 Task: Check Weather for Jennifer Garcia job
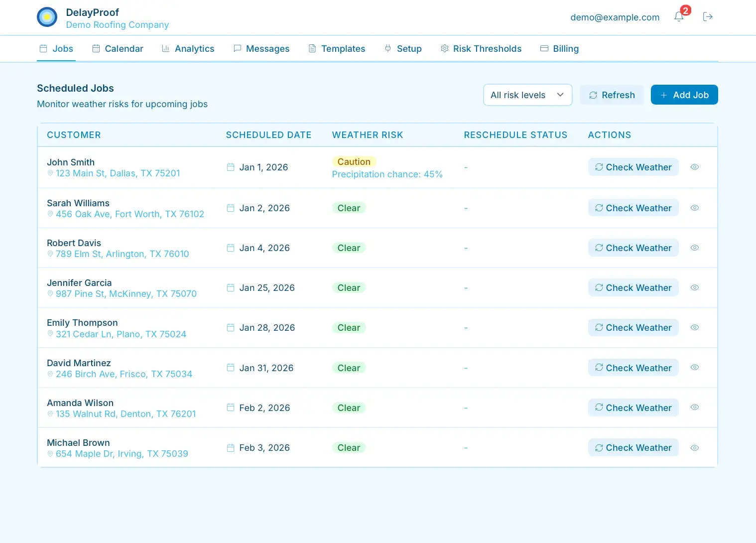pyautogui.click(x=633, y=288)
